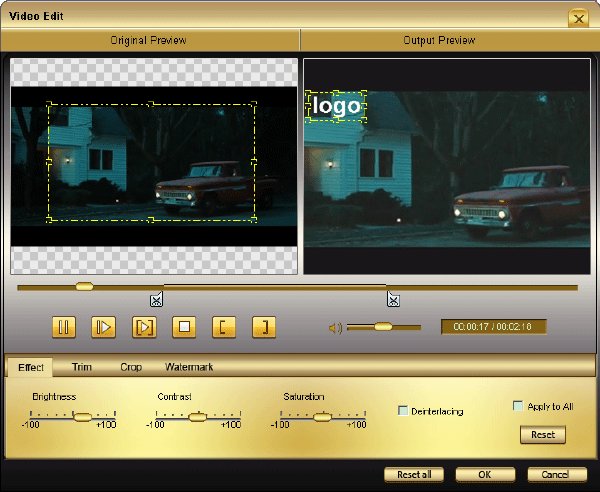Pause the video playback
The image size is (600, 492).
coord(64,327)
